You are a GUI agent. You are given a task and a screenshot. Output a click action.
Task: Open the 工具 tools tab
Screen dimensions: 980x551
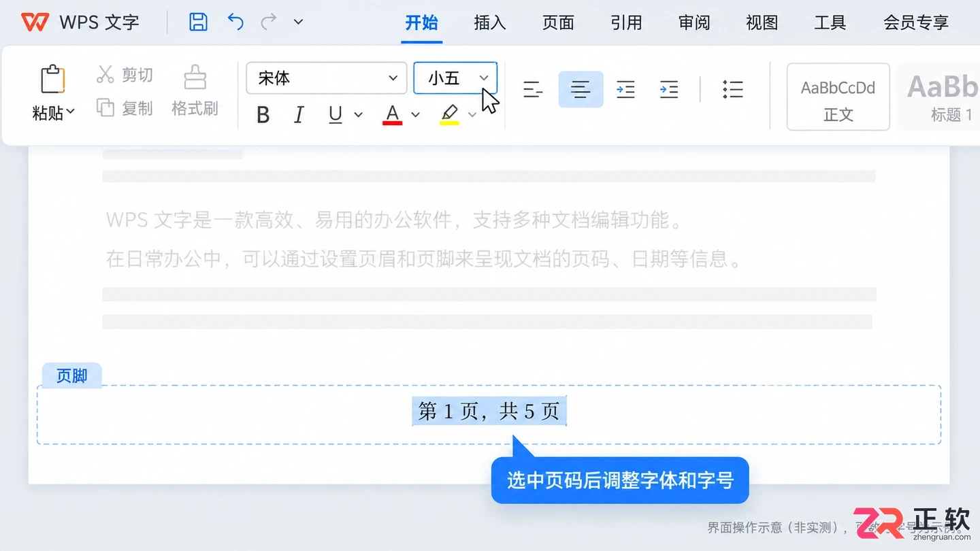[x=830, y=22]
